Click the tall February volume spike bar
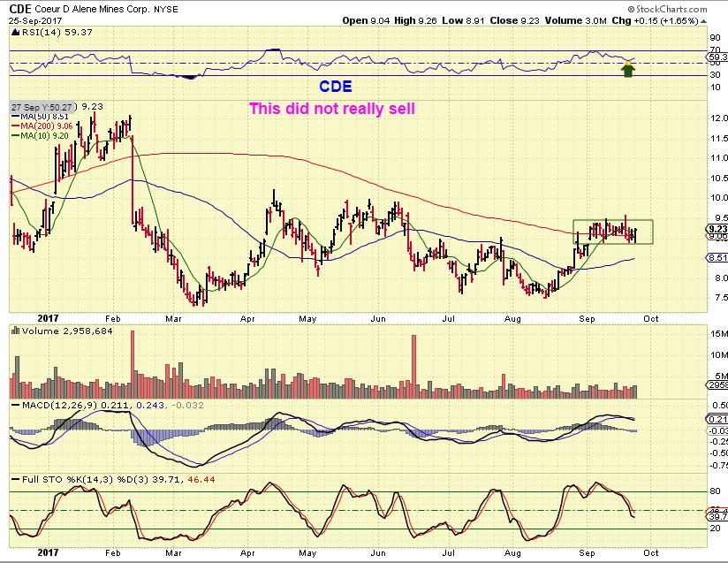This screenshot has width=728, height=563. point(133,364)
